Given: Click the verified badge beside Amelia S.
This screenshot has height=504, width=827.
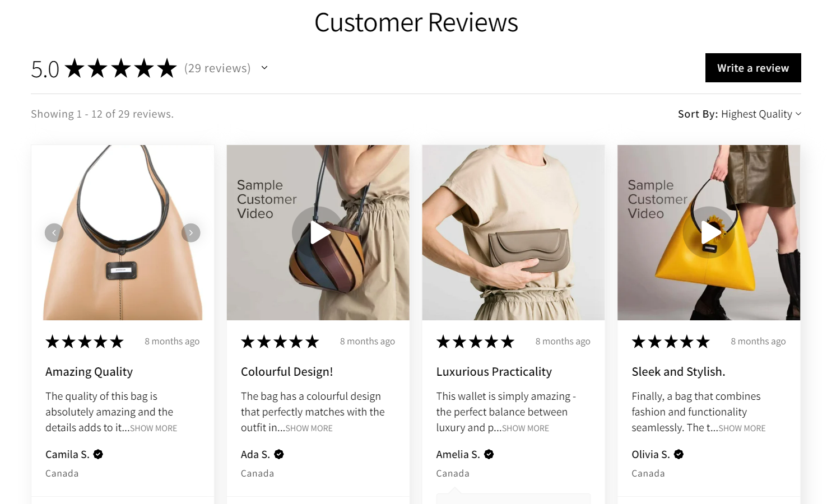Looking at the screenshot, I should click(488, 454).
